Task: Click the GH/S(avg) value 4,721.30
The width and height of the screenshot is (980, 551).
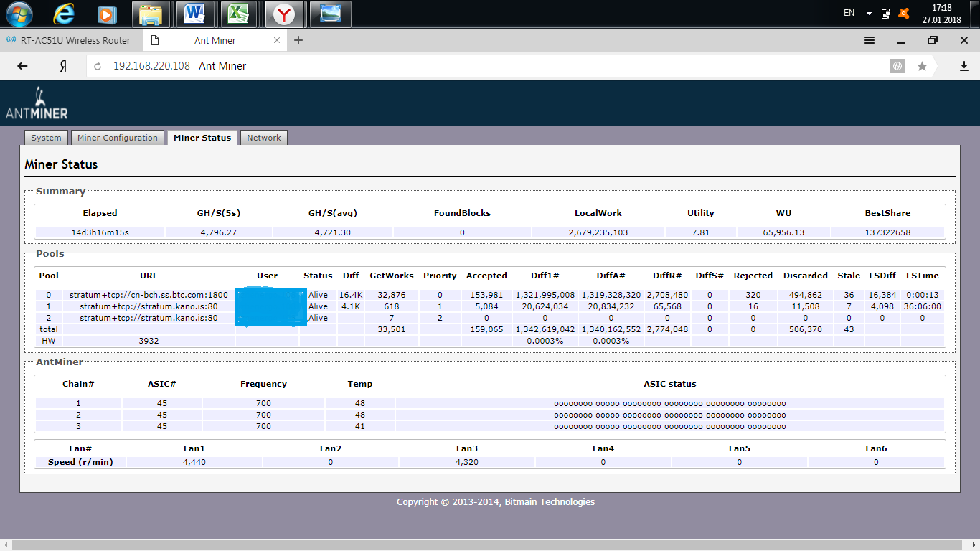Action: click(332, 232)
